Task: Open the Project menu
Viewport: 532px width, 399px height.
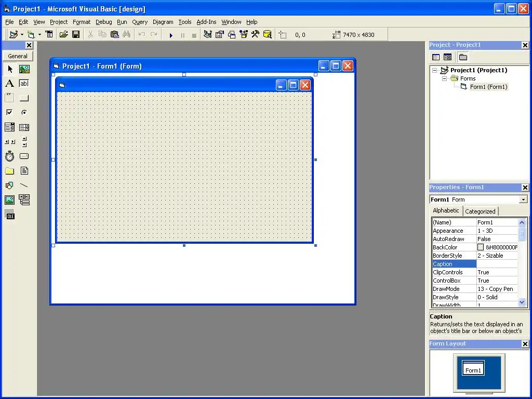Action: [x=59, y=22]
